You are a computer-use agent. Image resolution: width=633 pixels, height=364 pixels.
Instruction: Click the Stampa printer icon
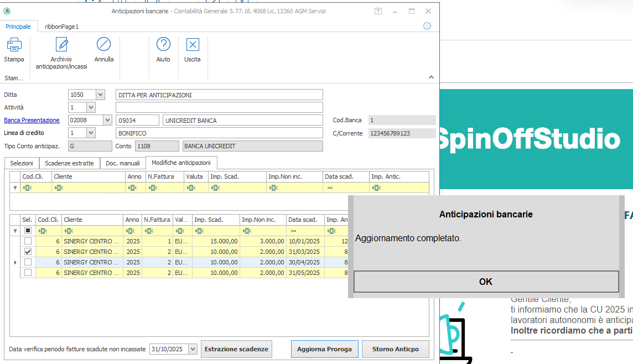[x=14, y=45]
